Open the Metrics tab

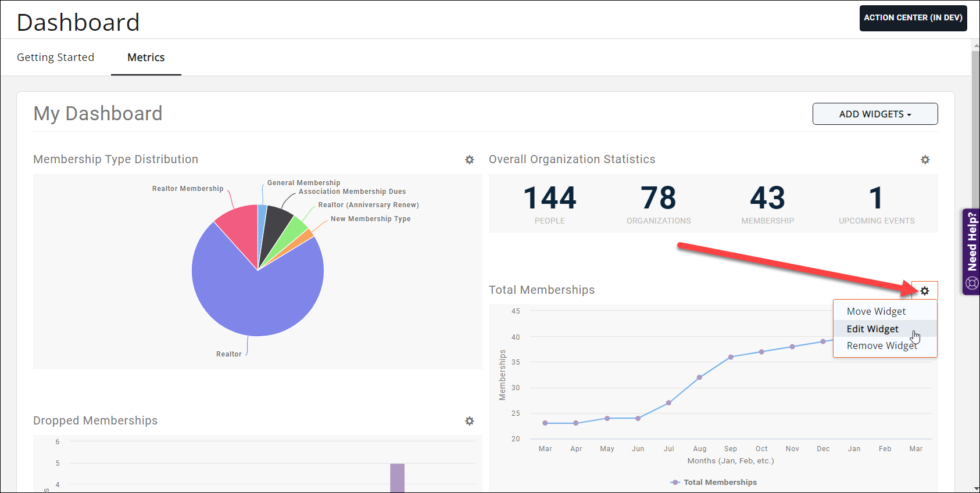coord(146,57)
